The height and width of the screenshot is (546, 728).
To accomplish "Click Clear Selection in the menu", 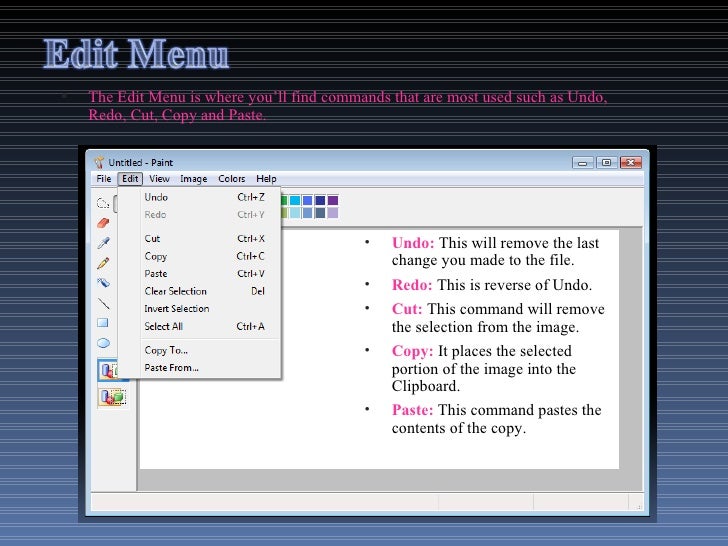I will point(200,292).
